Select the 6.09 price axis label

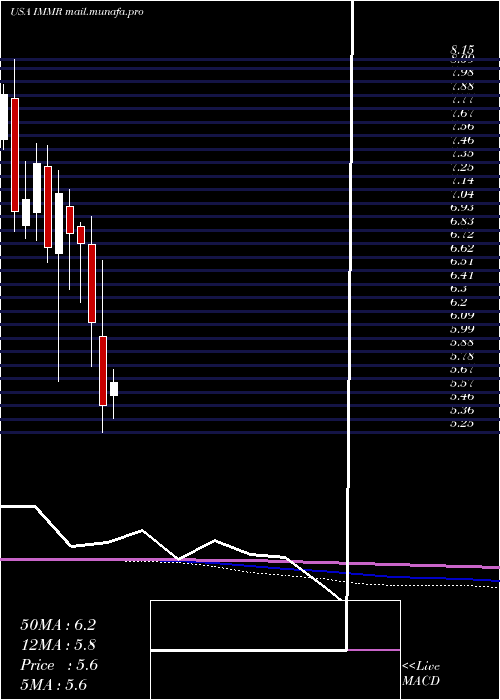coord(462,316)
